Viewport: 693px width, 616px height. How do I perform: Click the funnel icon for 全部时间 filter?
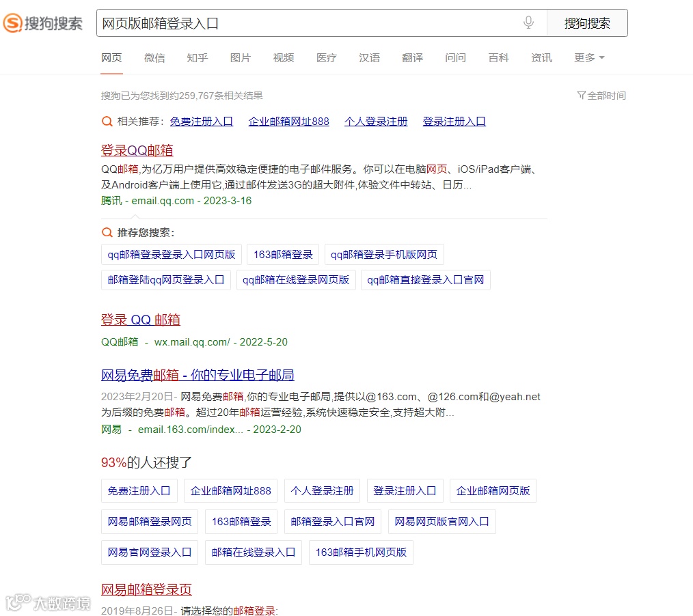coord(581,95)
